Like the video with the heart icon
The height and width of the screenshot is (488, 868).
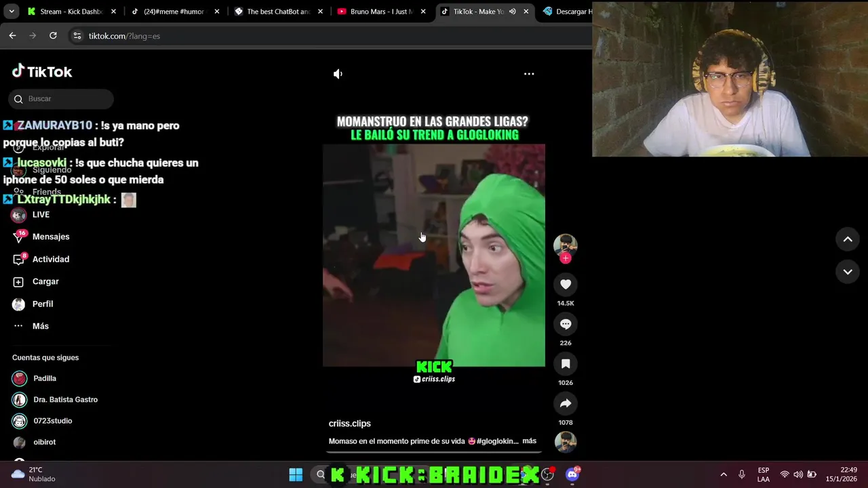click(x=566, y=285)
